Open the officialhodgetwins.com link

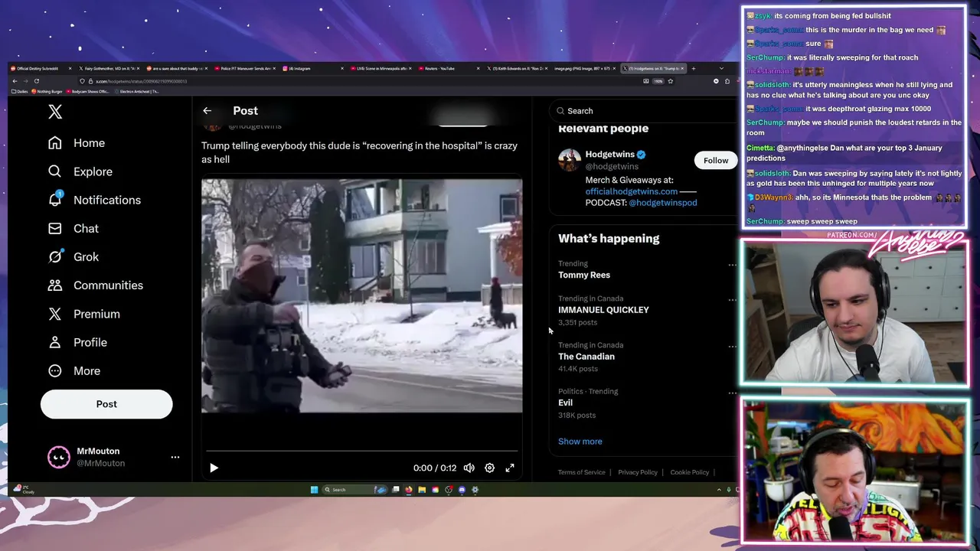632,191
